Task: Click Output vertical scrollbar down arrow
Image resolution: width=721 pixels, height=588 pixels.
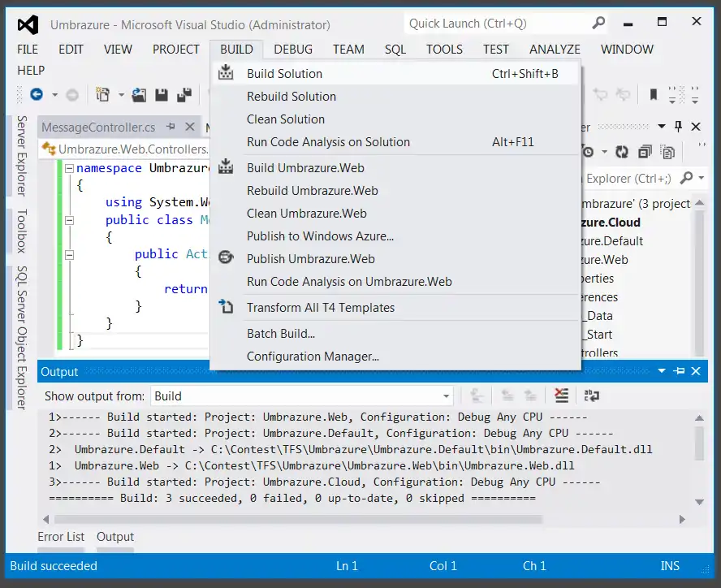Action: click(x=699, y=502)
